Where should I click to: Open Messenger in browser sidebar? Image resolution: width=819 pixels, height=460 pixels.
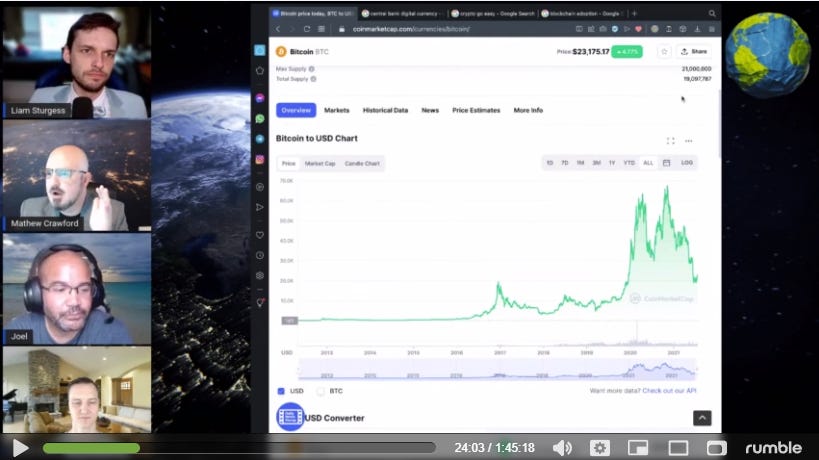[x=260, y=98]
